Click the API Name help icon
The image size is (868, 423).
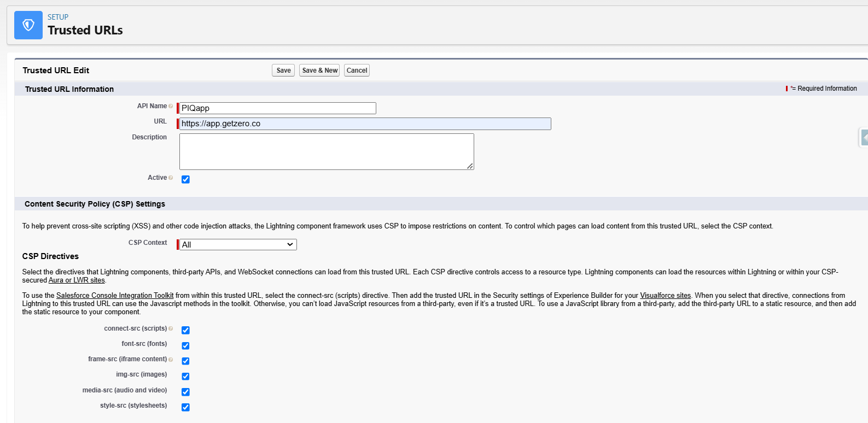(x=171, y=107)
